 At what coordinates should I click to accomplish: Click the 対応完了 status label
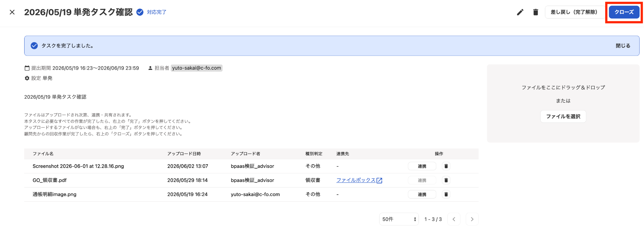157,12
